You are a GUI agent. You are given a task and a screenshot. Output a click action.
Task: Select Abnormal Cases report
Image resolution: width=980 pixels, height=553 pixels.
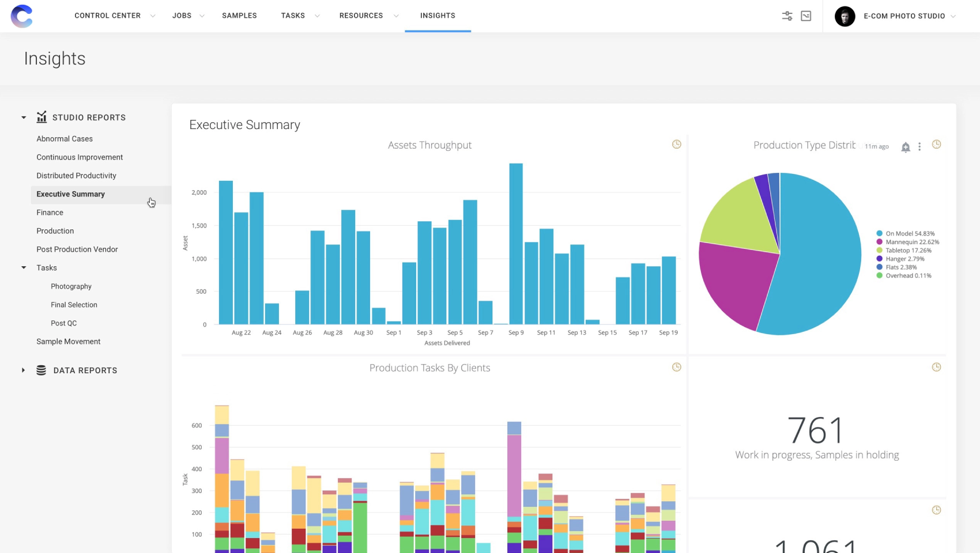click(65, 138)
